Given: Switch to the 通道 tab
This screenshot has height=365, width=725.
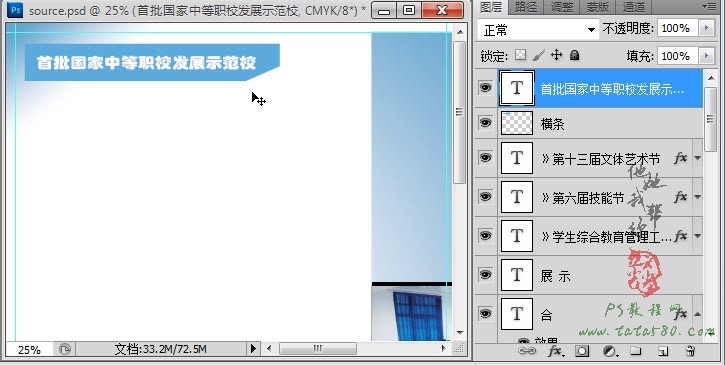Looking at the screenshot, I should [633, 6].
